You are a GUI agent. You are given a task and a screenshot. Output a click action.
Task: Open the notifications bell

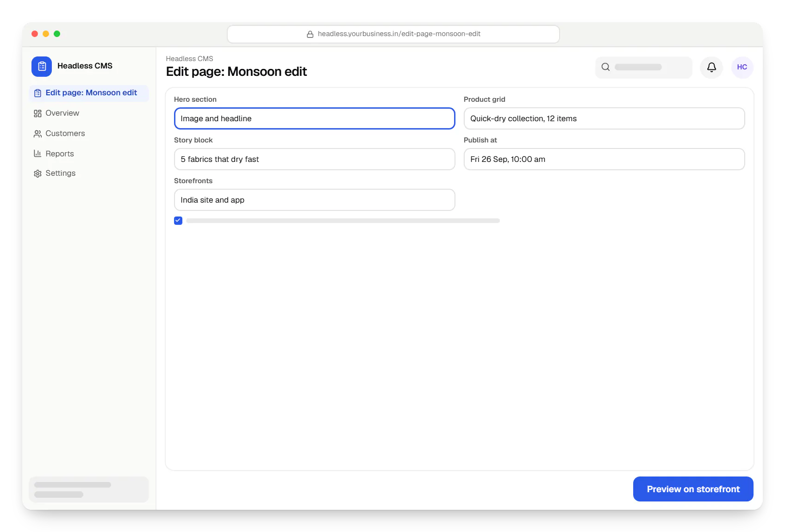click(711, 67)
